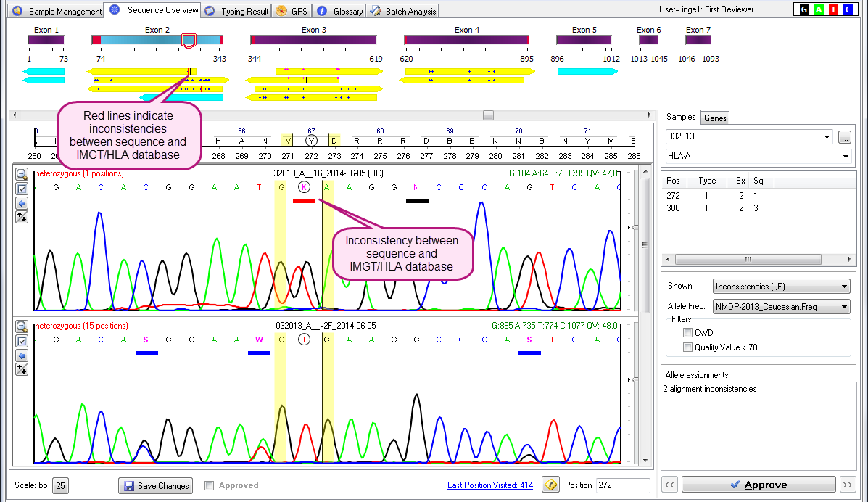The image size is (868, 502).
Task: Click the Type column header
Action: pos(707,181)
